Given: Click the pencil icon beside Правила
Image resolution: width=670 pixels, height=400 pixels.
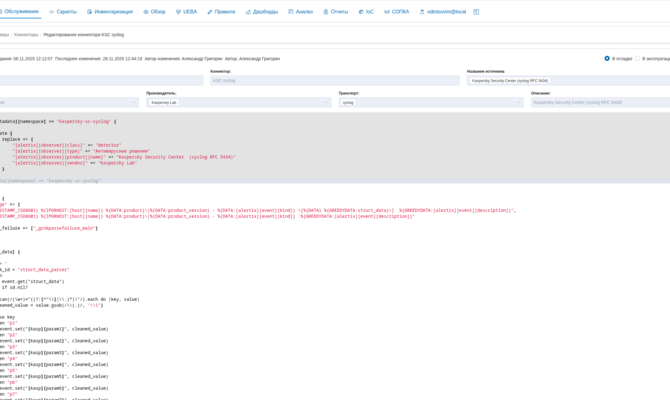Looking at the screenshot, I should tap(210, 12).
